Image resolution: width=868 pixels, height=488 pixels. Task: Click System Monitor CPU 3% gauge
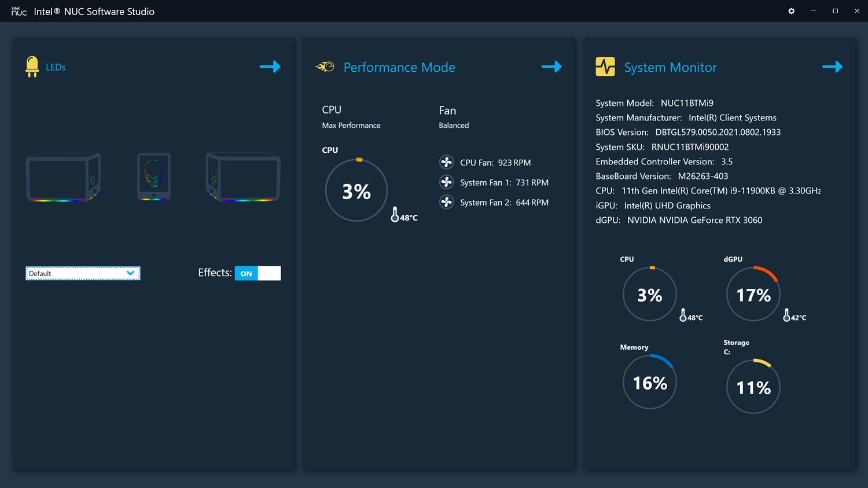coord(649,294)
